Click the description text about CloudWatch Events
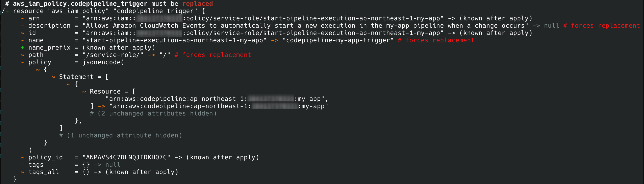Image resolution: width=644 pixels, height=184 pixels. tap(305, 26)
